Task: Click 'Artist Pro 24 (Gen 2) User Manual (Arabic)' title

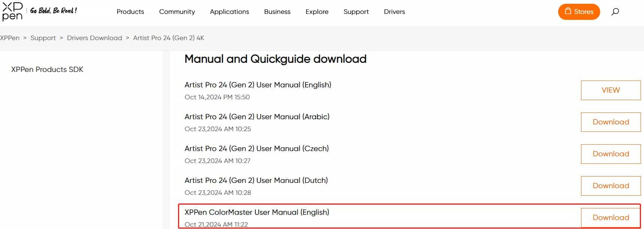Action: [x=257, y=117]
